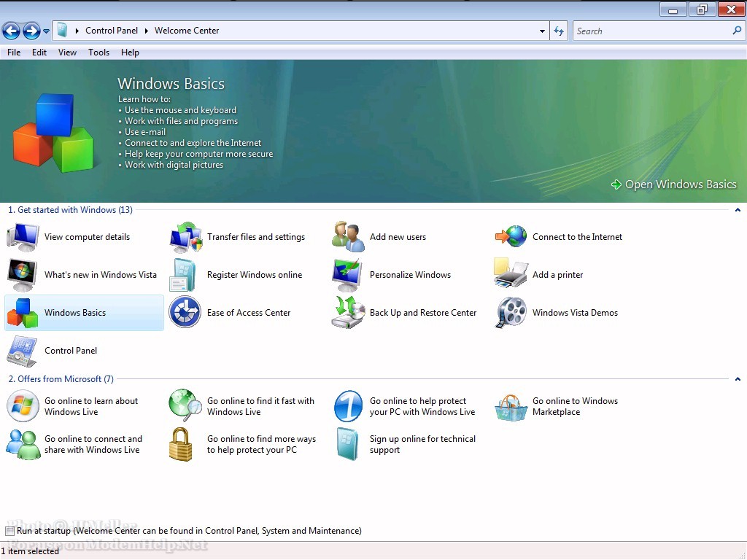The image size is (747, 560).
Task: Click 'Personalize Windows' label
Action: pos(410,275)
